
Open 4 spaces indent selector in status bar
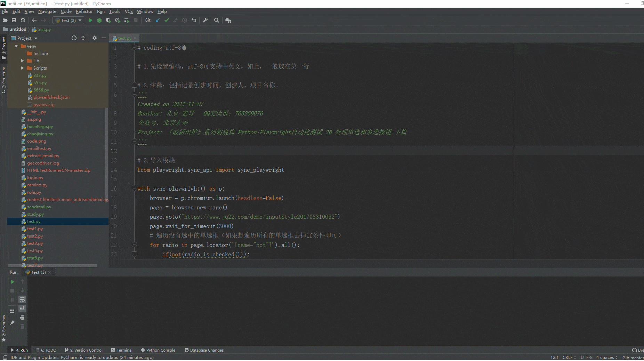(x=607, y=358)
